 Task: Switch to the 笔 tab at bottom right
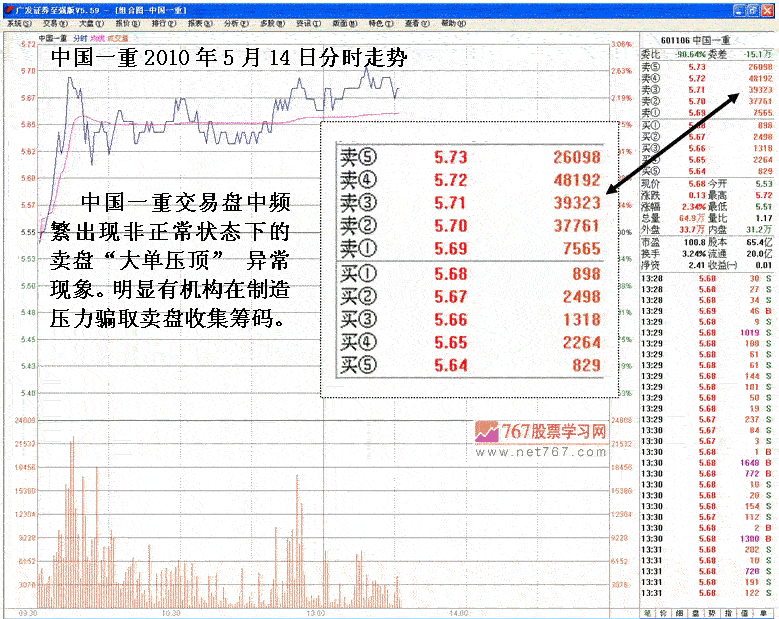click(x=647, y=614)
